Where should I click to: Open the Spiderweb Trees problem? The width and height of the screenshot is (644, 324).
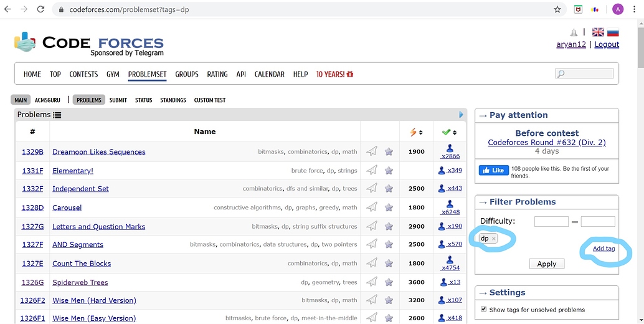tap(80, 282)
